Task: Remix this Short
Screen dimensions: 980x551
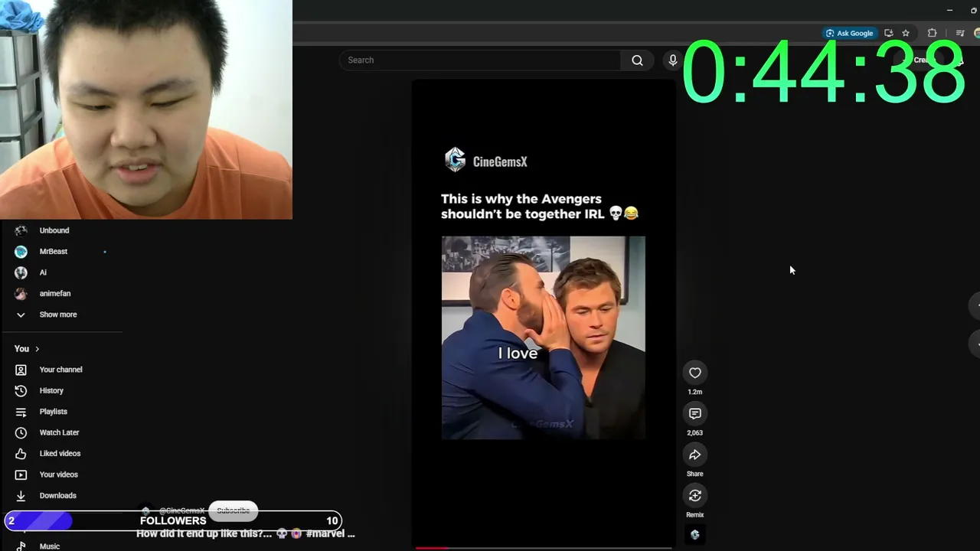Action: coord(694,496)
